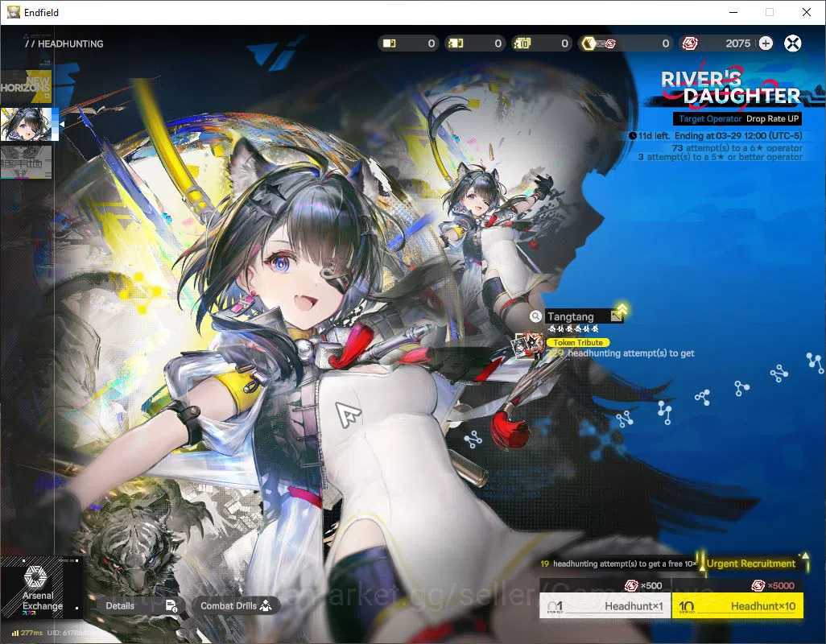The width and height of the screenshot is (826, 644).
Task: Select the third grey banner thumbnail
Action: click(x=26, y=162)
